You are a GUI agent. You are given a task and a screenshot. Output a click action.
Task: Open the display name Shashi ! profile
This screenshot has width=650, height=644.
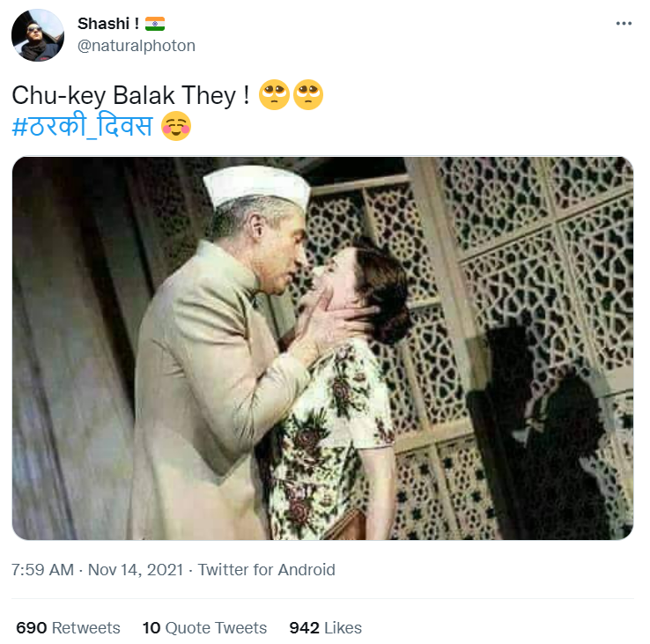point(108,24)
